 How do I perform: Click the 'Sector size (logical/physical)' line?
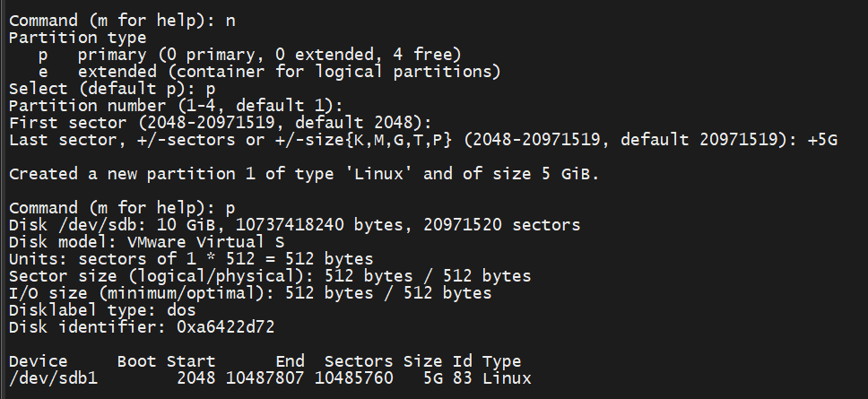point(270,276)
